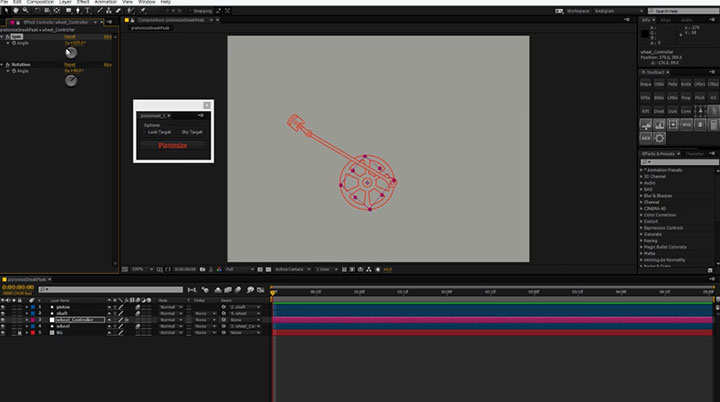Select the Rectangle shape tool
Viewport: 720px width, 402px height.
pyautogui.click(x=68, y=10)
